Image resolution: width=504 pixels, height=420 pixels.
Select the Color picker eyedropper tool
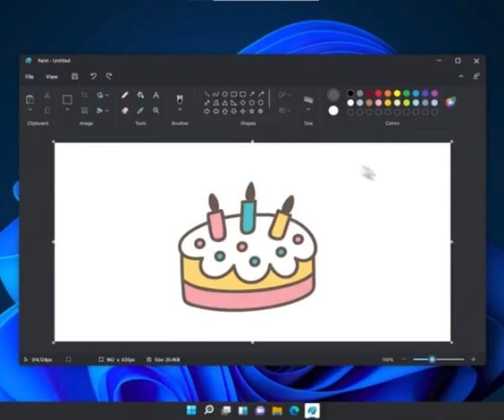(x=140, y=111)
